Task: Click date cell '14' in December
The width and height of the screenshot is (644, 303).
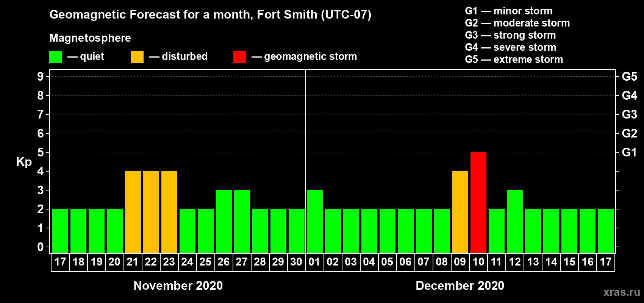Action: [551, 262]
